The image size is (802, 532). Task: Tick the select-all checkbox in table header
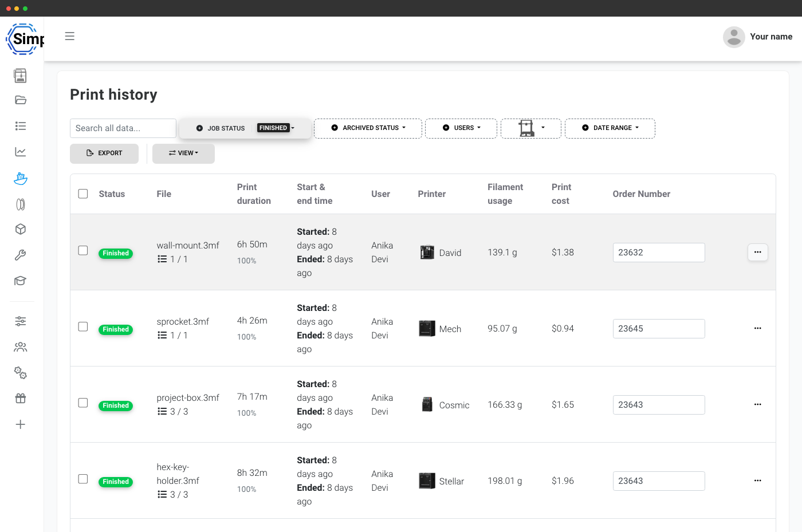pos(83,194)
